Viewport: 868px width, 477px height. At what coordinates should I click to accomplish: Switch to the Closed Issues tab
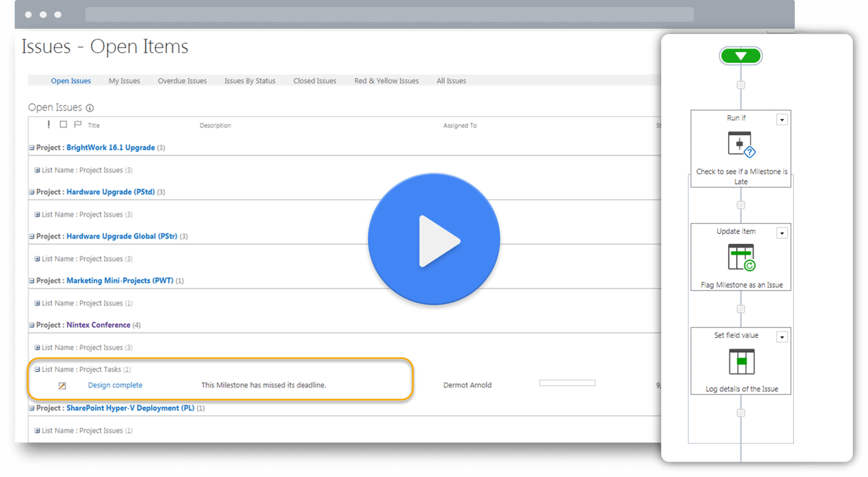(x=315, y=81)
